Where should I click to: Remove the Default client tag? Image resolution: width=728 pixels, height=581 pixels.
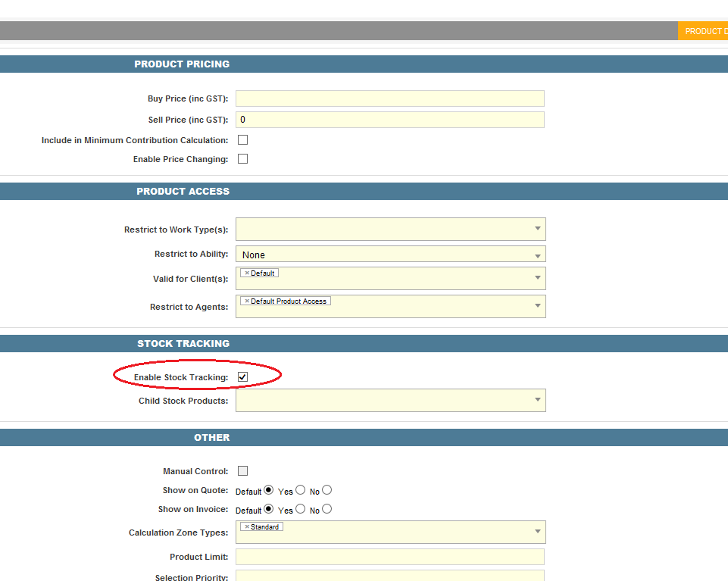click(247, 273)
